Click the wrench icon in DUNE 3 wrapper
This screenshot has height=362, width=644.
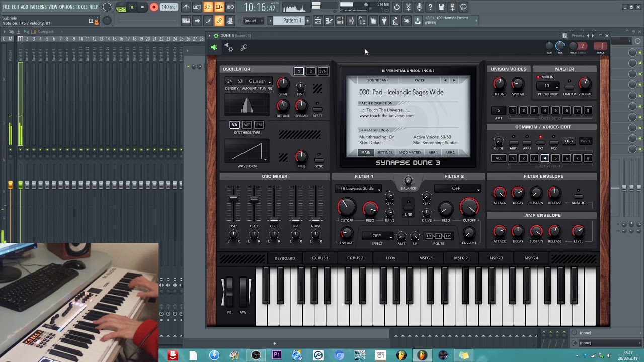(244, 47)
